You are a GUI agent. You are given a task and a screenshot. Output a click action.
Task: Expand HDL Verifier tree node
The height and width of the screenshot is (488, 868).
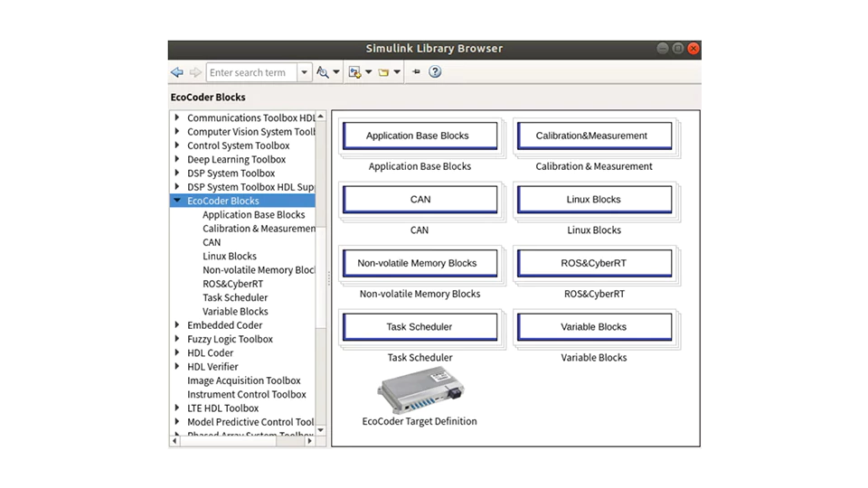tap(177, 366)
